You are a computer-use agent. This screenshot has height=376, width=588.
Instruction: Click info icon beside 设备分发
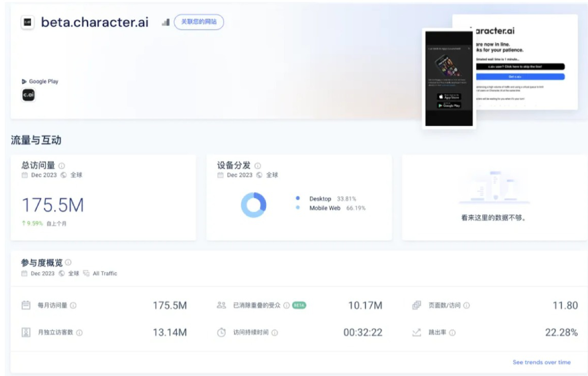point(257,166)
